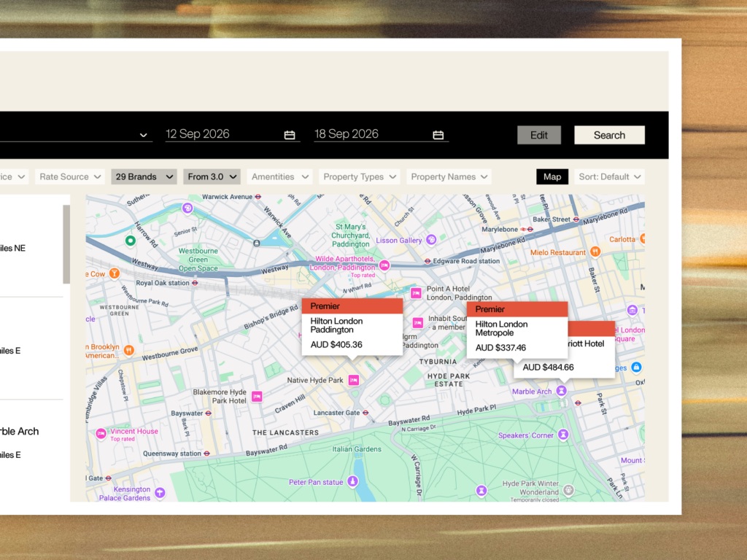The image size is (747, 560).
Task: Expand the Rate Source filter
Action: point(70,176)
